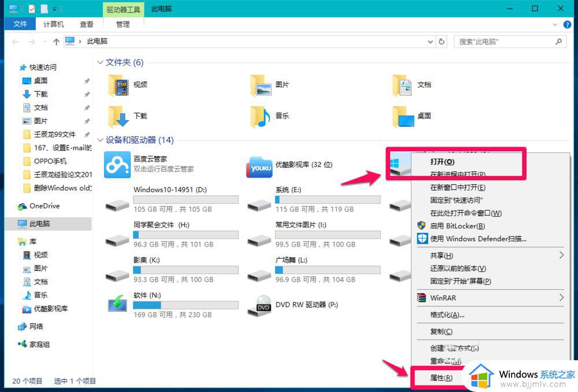The height and width of the screenshot is (392, 578).
Task: Expand the ribbon chevron
Action: coord(555,25)
